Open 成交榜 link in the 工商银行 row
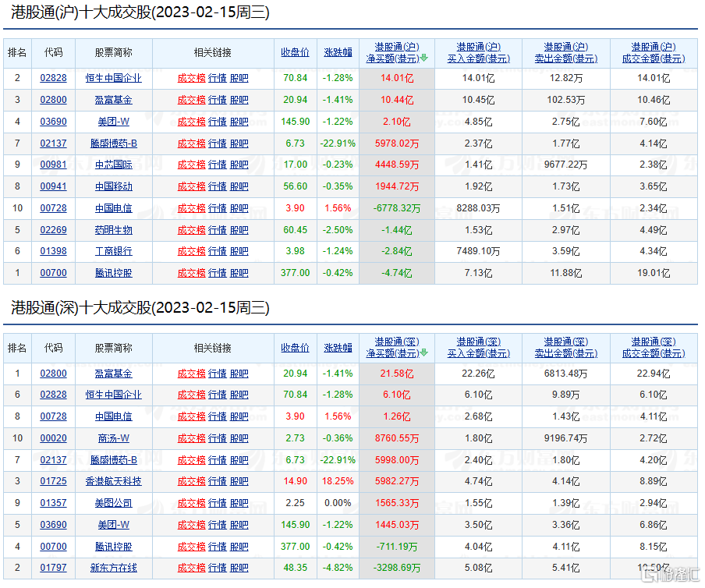The image size is (705, 588). pos(192,251)
